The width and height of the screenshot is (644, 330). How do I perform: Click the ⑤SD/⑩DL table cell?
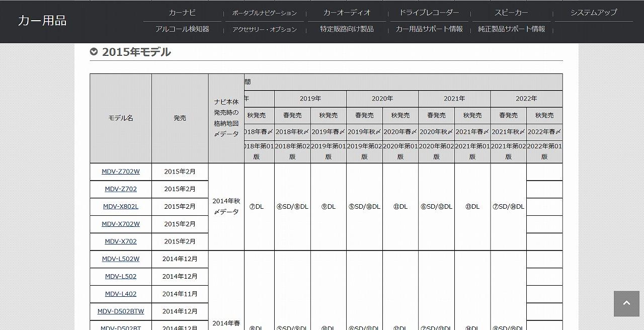click(364, 207)
